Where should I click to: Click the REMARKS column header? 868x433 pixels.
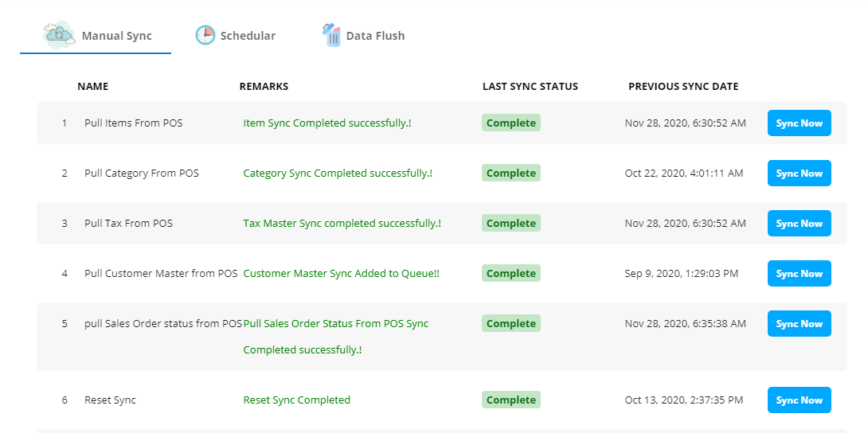[264, 87]
